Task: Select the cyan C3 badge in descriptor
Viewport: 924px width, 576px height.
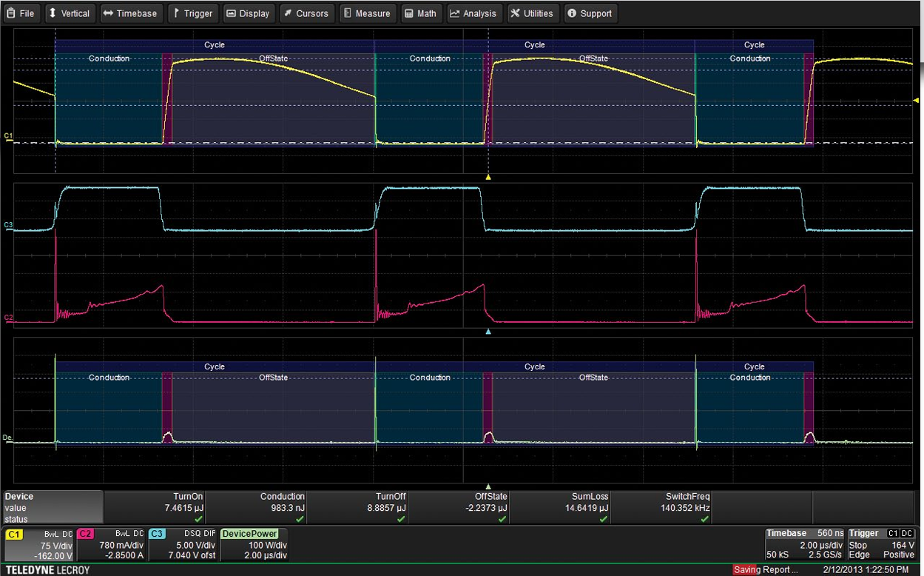Action: point(158,533)
